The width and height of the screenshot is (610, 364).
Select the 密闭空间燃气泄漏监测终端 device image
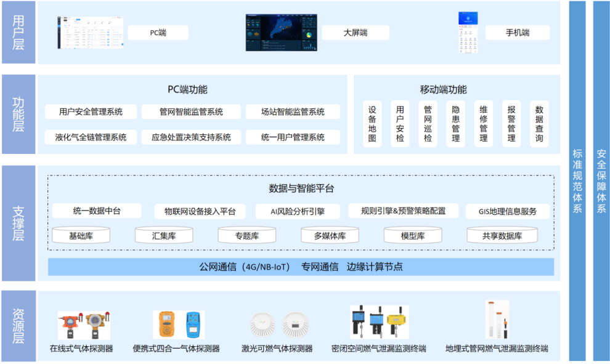pyautogui.click(x=379, y=323)
